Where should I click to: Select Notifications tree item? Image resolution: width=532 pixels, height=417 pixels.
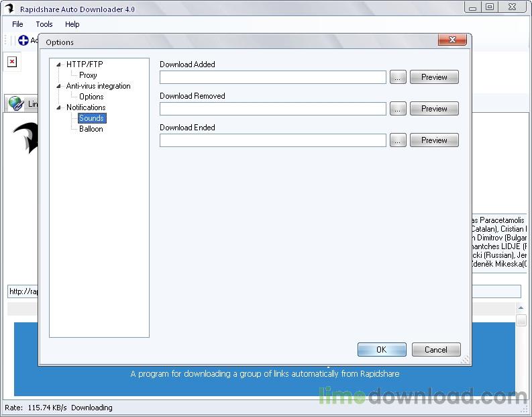coord(86,107)
